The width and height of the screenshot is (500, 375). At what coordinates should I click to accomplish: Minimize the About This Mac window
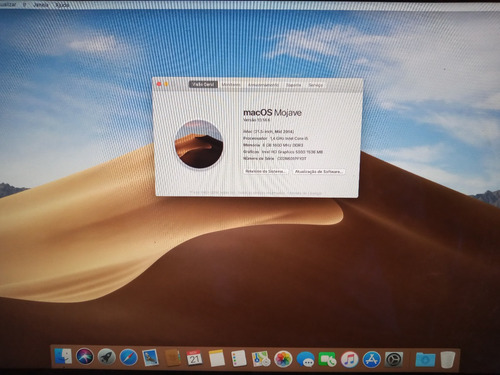tap(166, 84)
